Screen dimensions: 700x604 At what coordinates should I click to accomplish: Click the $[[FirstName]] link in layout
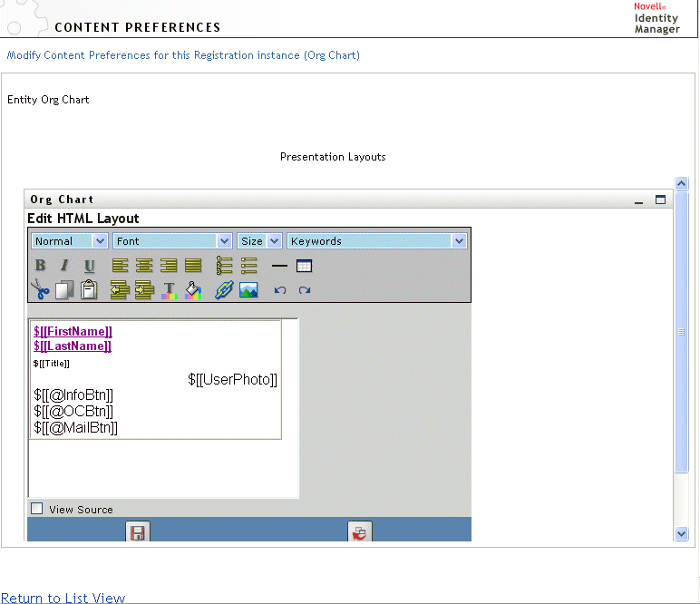pyautogui.click(x=73, y=331)
